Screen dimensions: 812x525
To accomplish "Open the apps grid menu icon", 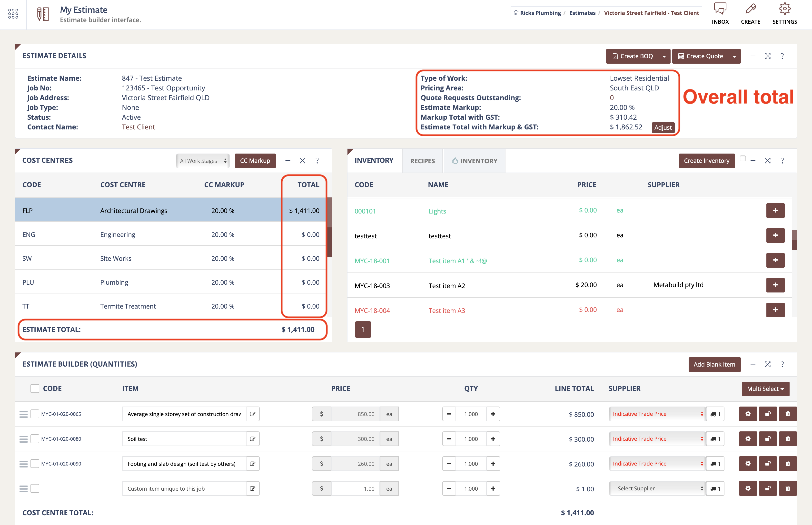I will pos(13,14).
